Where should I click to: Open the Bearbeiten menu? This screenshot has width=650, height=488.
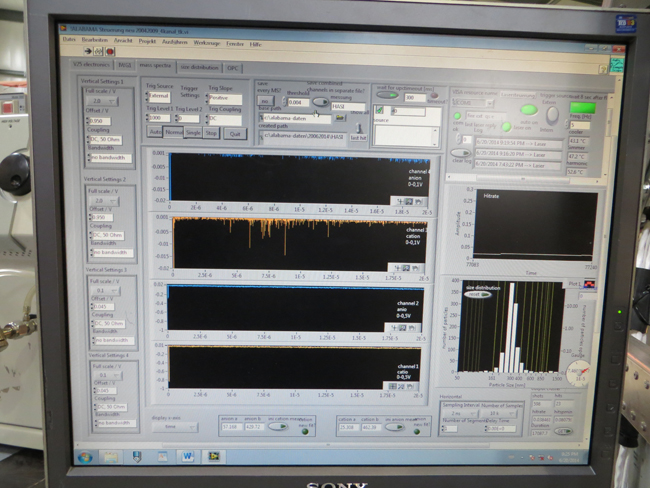(x=95, y=40)
